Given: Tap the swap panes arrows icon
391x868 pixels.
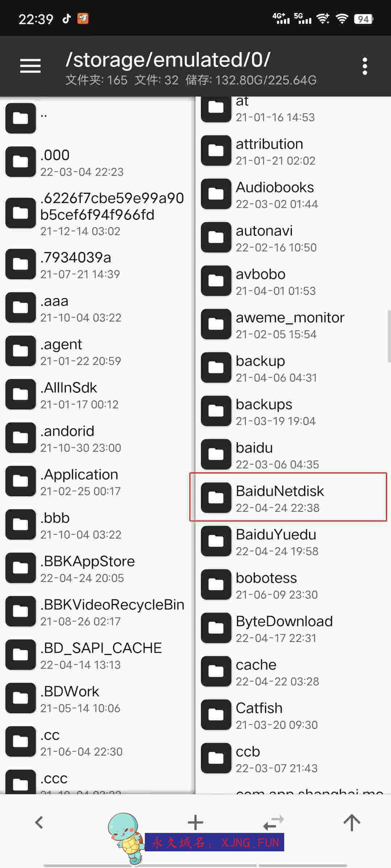Looking at the screenshot, I should pyautogui.click(x=273, y=822).
